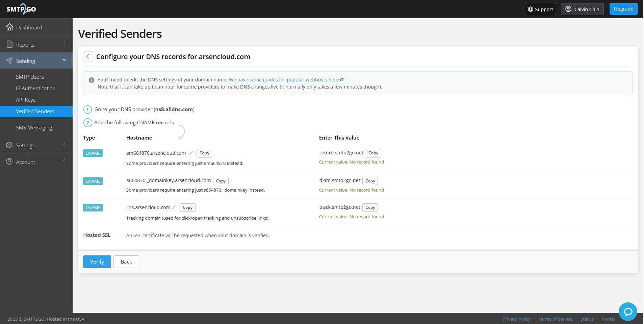Open Support from header
Screen dimensions: 644x324
click(x=540, y=9)
